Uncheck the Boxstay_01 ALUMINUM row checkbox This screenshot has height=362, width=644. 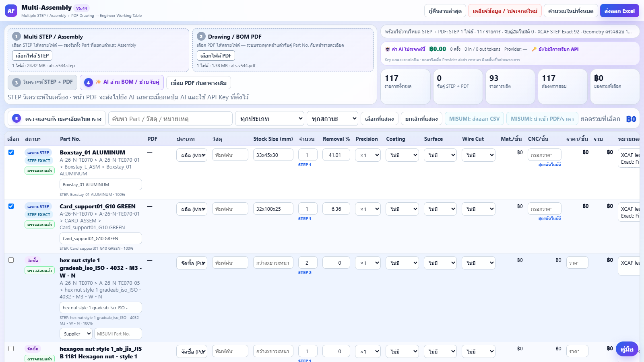(x=11, y=152)
